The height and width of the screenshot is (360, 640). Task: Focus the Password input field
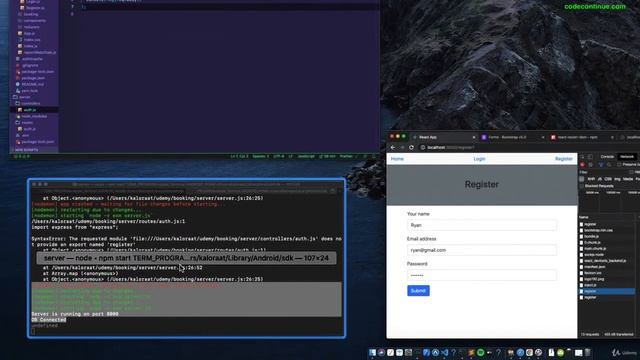tap(482, 276)
